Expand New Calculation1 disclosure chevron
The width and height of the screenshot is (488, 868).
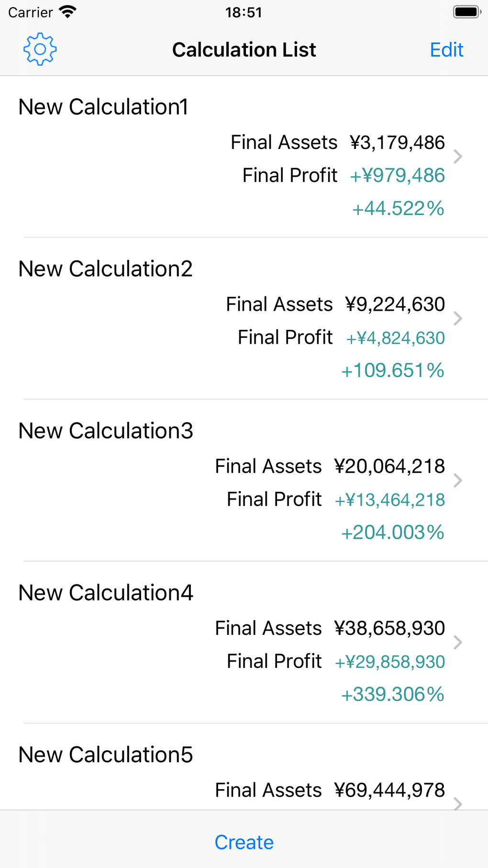(x=458, y=157)
